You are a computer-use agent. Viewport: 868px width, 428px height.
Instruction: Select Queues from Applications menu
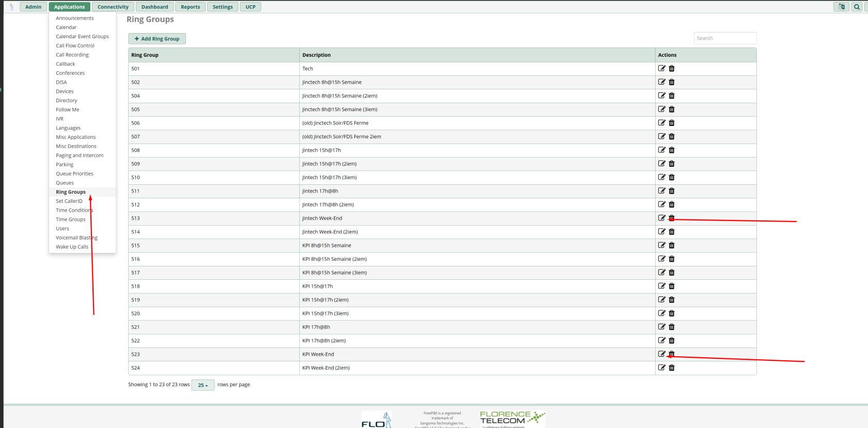pyautogui.click(x=65, y=183)
